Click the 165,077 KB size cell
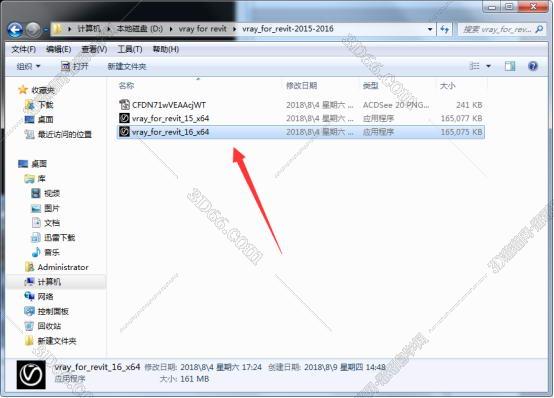Viewport: 554px width, 398px height. [x=461, y=118]
